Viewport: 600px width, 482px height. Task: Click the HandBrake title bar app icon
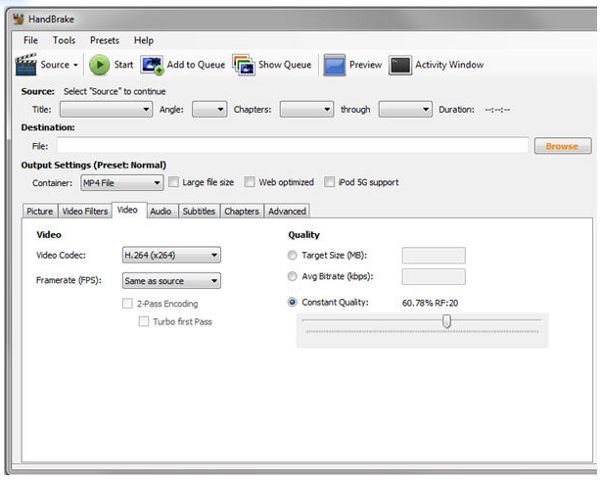tap(18, 19)
